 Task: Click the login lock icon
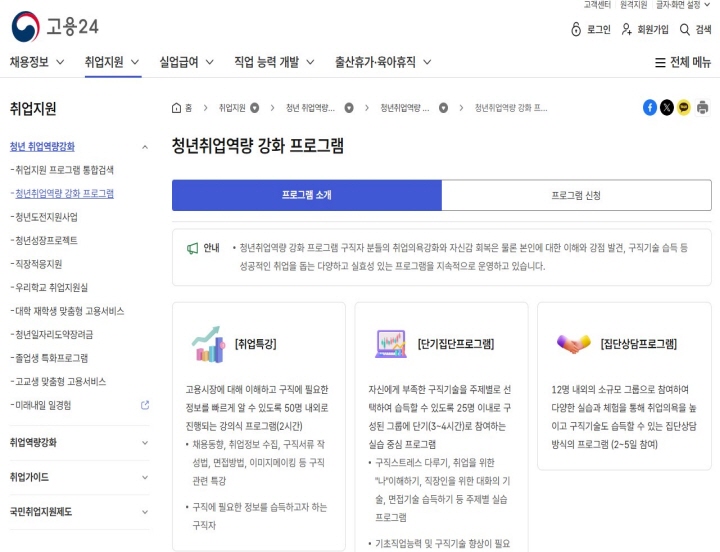point(576,29)
